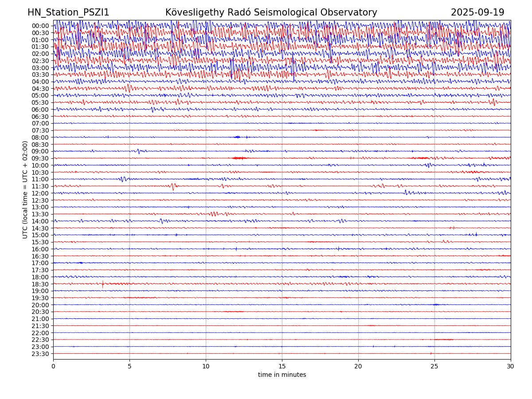The image size is (532, 399).
Task: Pick the 12:00 row time label
Action: [x=40, y=193]
